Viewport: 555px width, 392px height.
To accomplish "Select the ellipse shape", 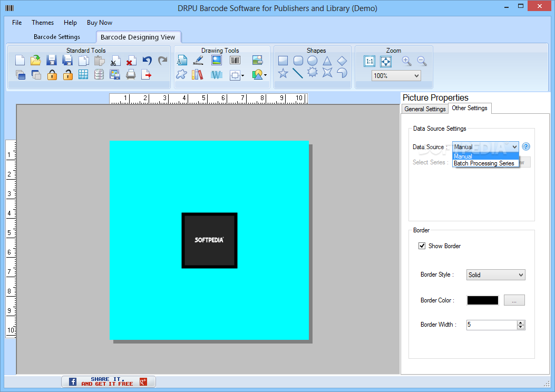I will 312,61.
